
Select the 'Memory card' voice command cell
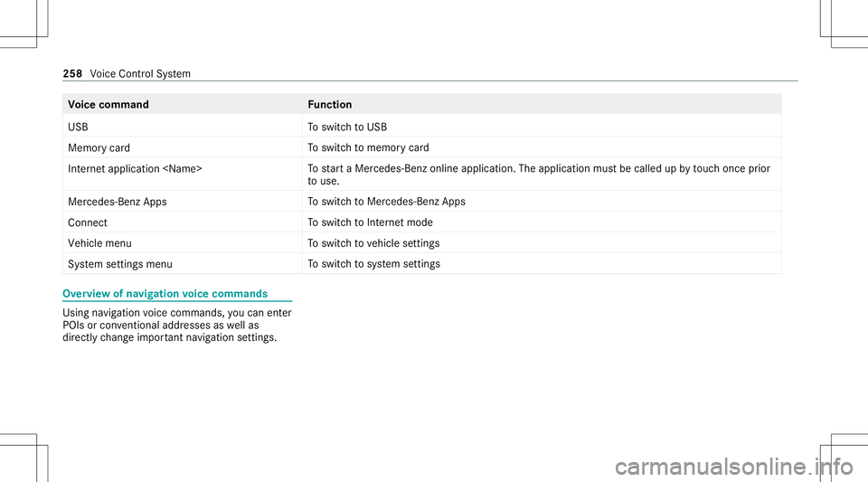tap(182, 147)
